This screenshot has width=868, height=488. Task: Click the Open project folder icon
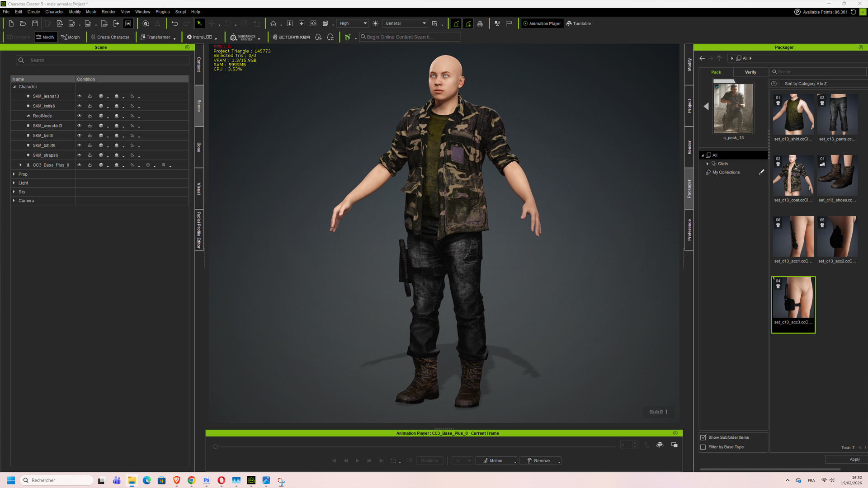click(x=23, y=23)
